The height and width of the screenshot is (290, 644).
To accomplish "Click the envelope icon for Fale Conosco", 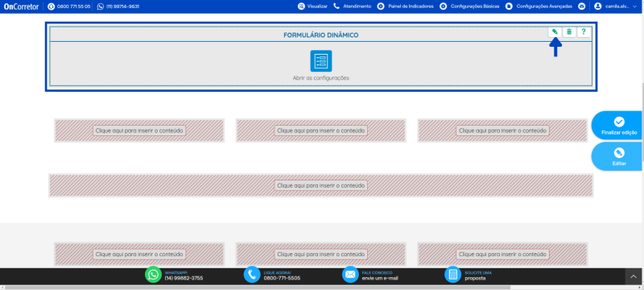I will (x=350, y=275).
